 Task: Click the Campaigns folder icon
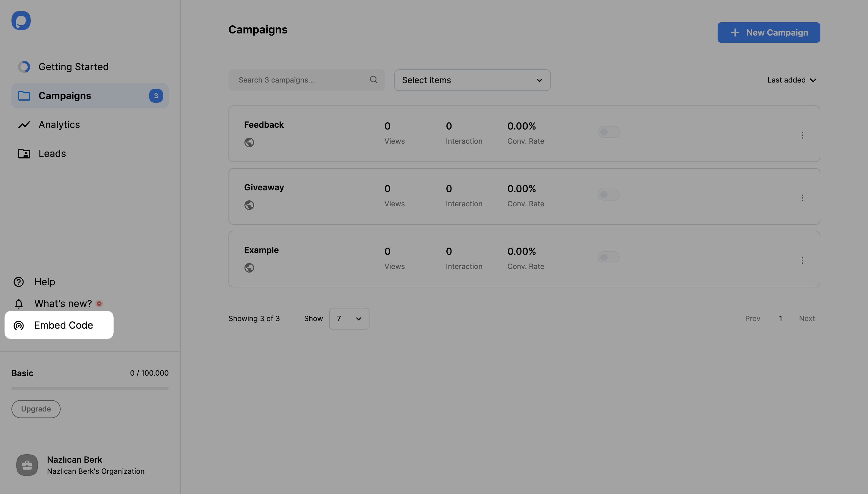tap(24, 96)
